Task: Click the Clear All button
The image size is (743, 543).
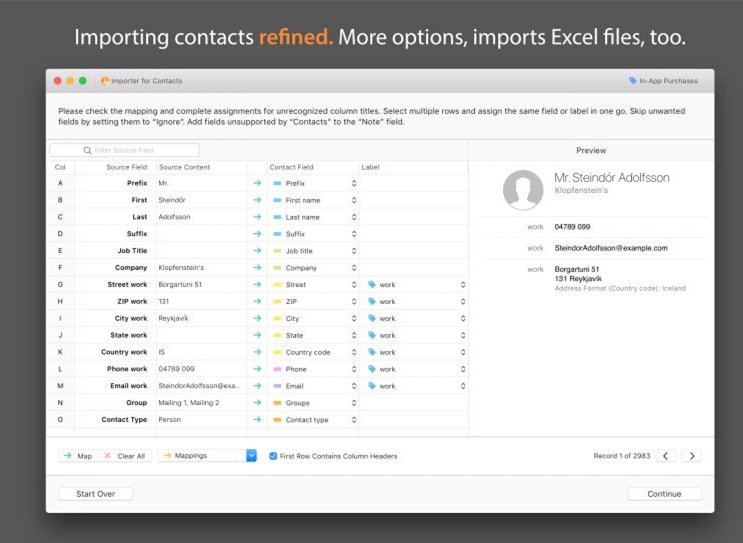Action: [x=125, y=456]
